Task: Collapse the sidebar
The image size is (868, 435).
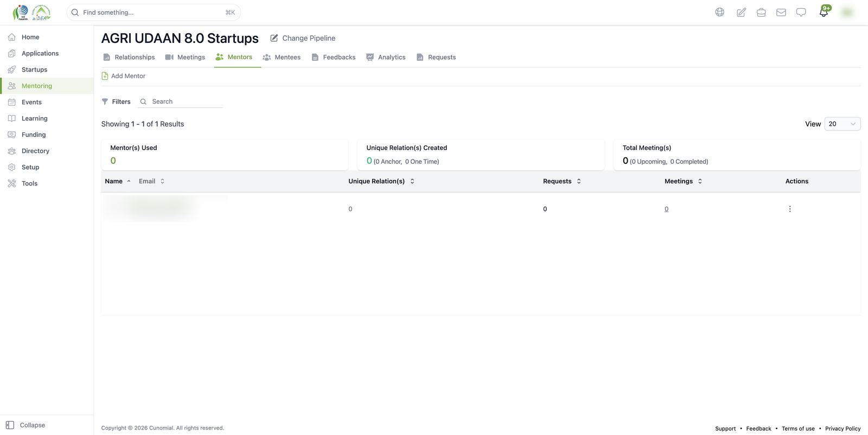Action: click(x=25, y=425)
